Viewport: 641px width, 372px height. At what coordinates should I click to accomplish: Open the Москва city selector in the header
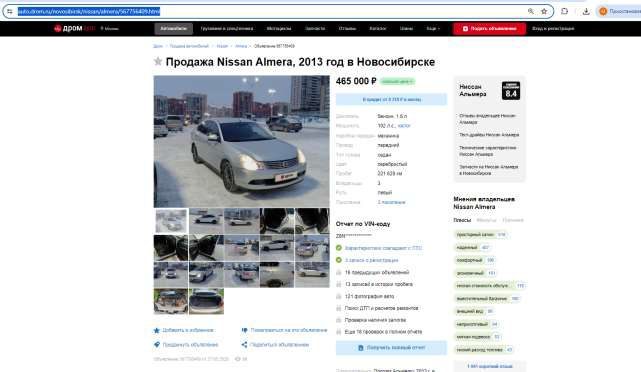point(110,29)
